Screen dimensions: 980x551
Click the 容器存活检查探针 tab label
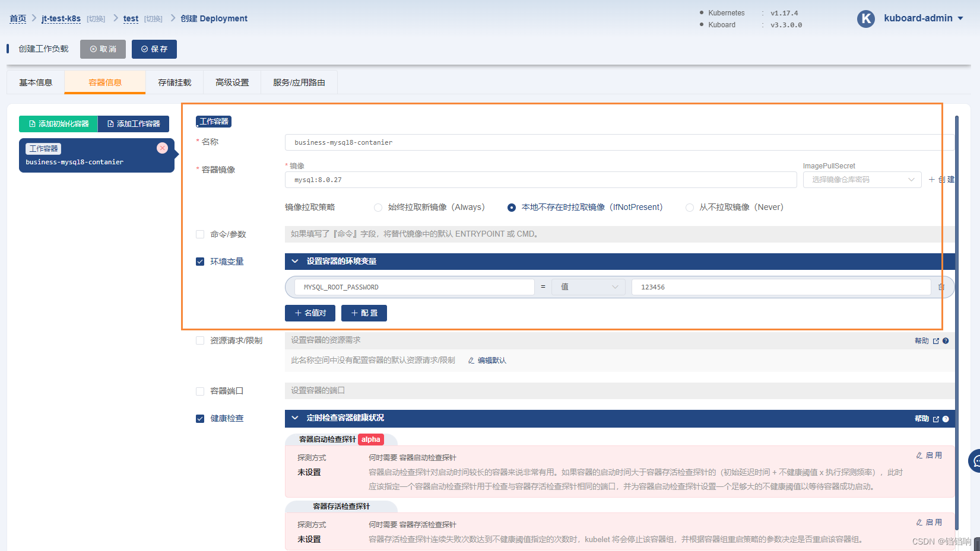pos(341,507)
